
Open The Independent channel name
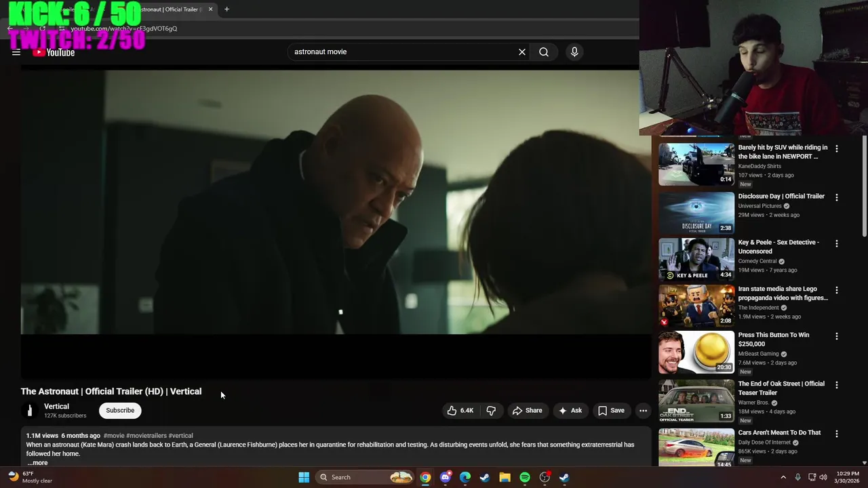pyautogui.click(x=758, y=308)
